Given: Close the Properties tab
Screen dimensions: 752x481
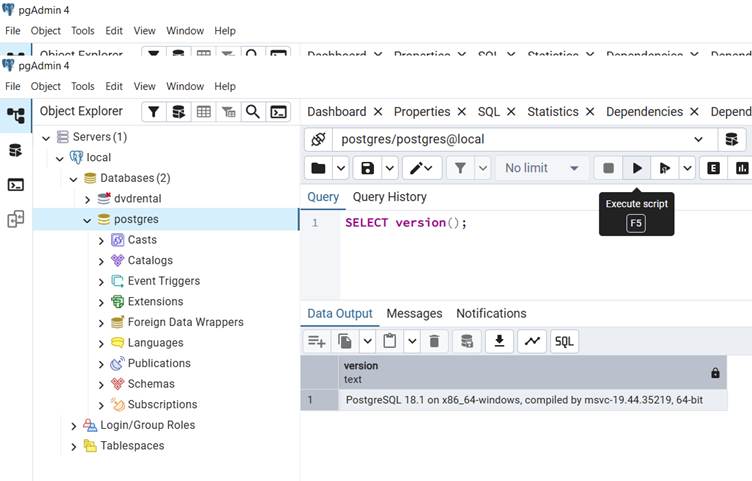Looking at the screenshot, I should point(461,112).
